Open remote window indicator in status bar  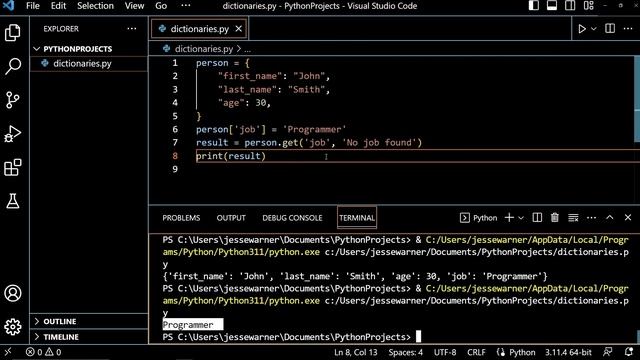[x=8, y=352]
